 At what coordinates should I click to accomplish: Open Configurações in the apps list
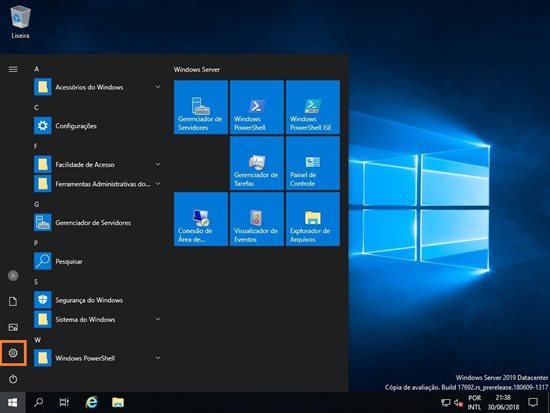tap(98, 126)
